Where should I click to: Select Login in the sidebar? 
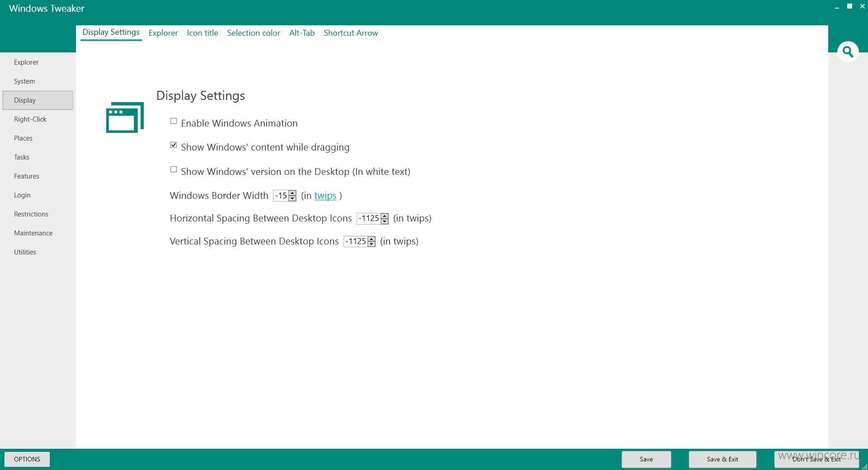(x=38, y=195)
